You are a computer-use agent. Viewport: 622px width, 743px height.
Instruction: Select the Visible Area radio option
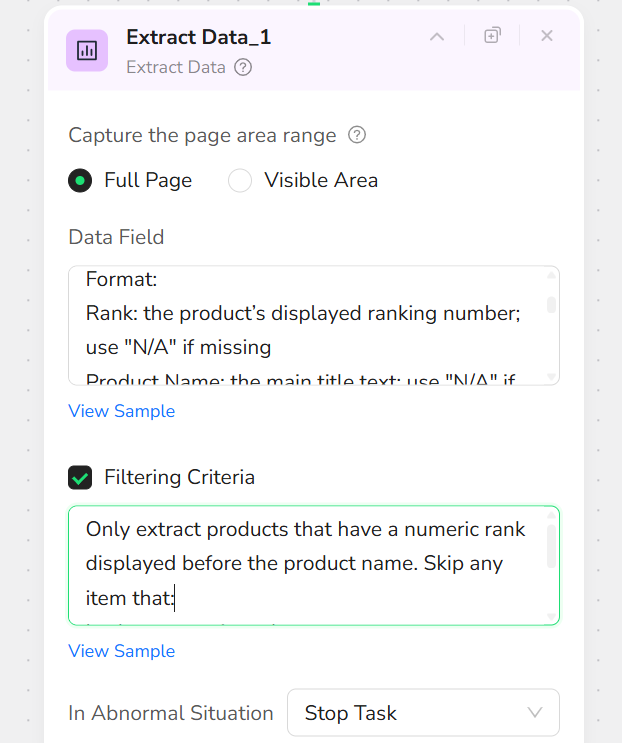(240, 181)
